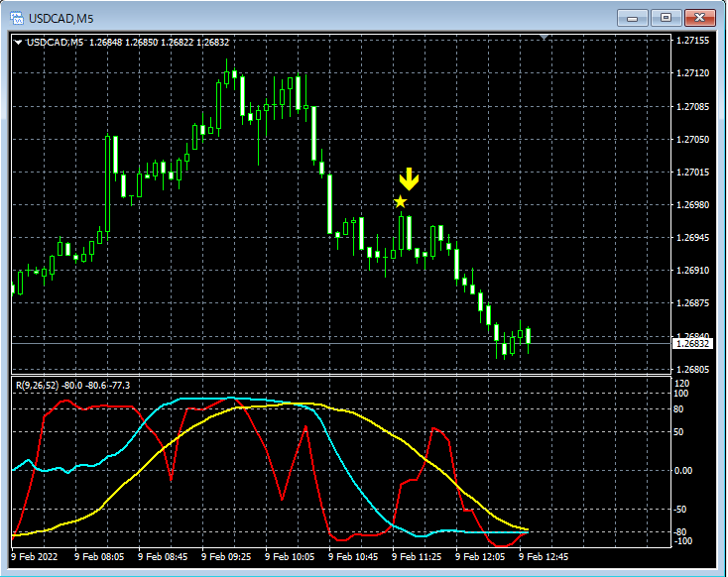Minimize the USDCAD,M5 chart window
This screenshot has height=577, width=728.
pyautogui.click(x=633, y=18)
